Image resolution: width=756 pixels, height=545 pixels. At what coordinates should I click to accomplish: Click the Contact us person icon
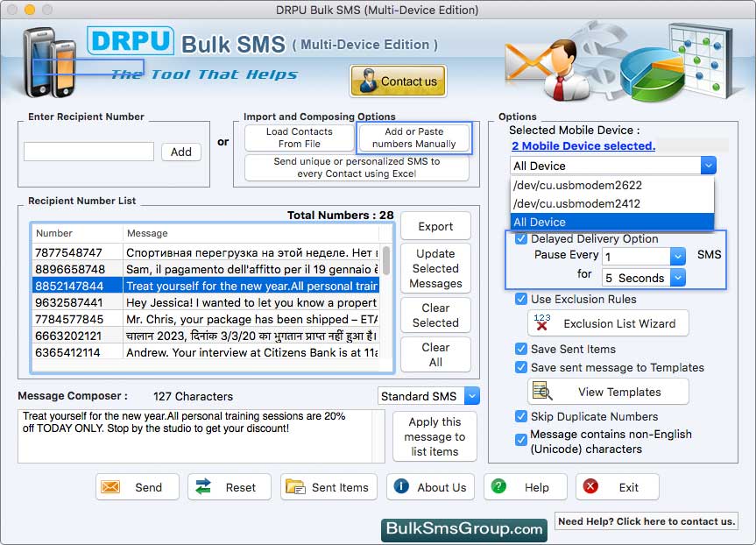369,81
